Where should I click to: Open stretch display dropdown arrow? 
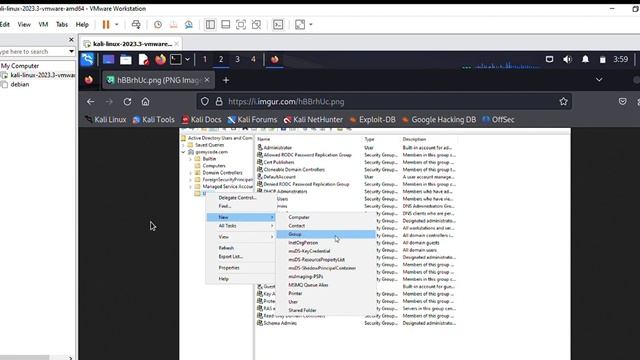[x=311, y=25]
